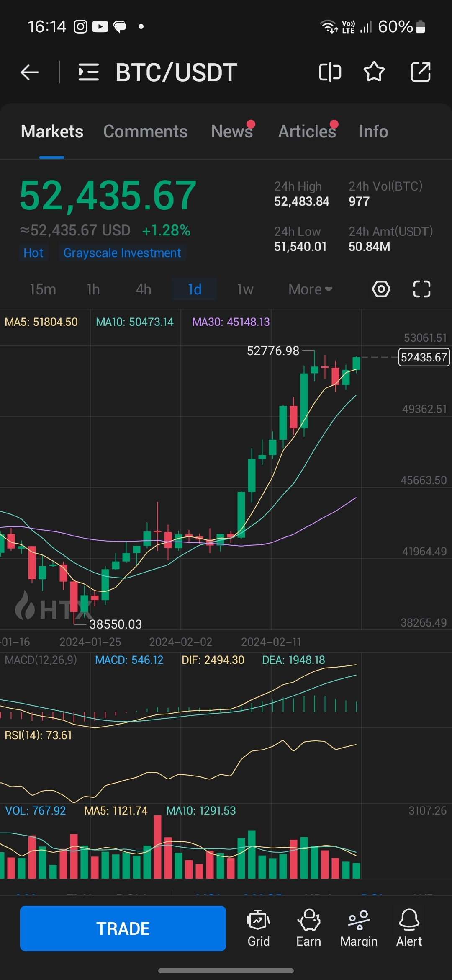Tap the 52435.67 current price marker
The width and height of the screenshot is (452, 980).
[x=424, y=357]
